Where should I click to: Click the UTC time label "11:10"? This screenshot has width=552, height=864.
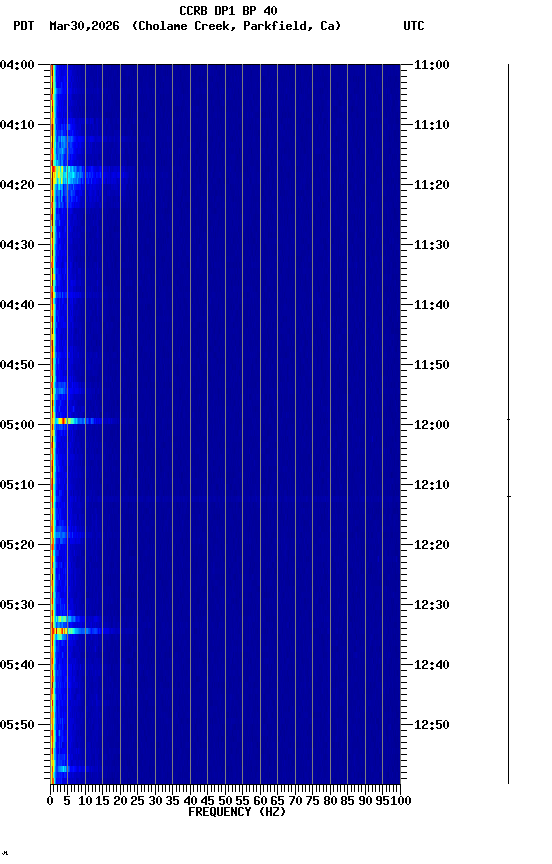click(x=431, y=125)
